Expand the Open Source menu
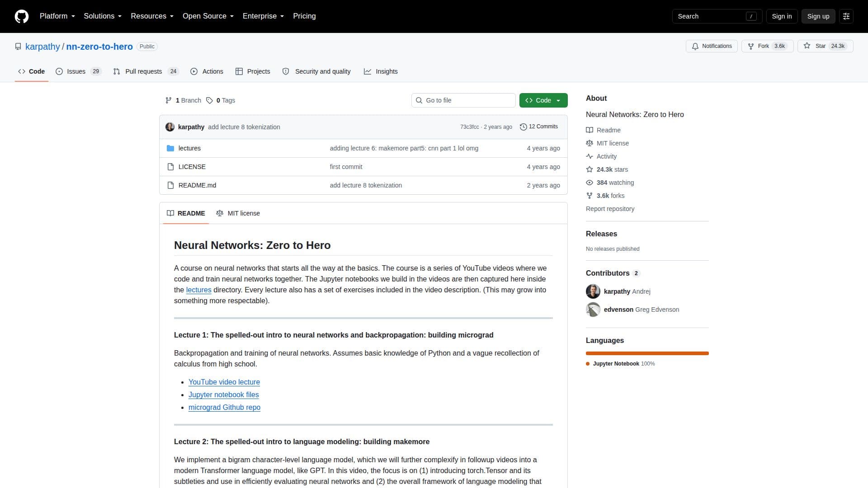This screenshot has width=868, height=488. 208,16
